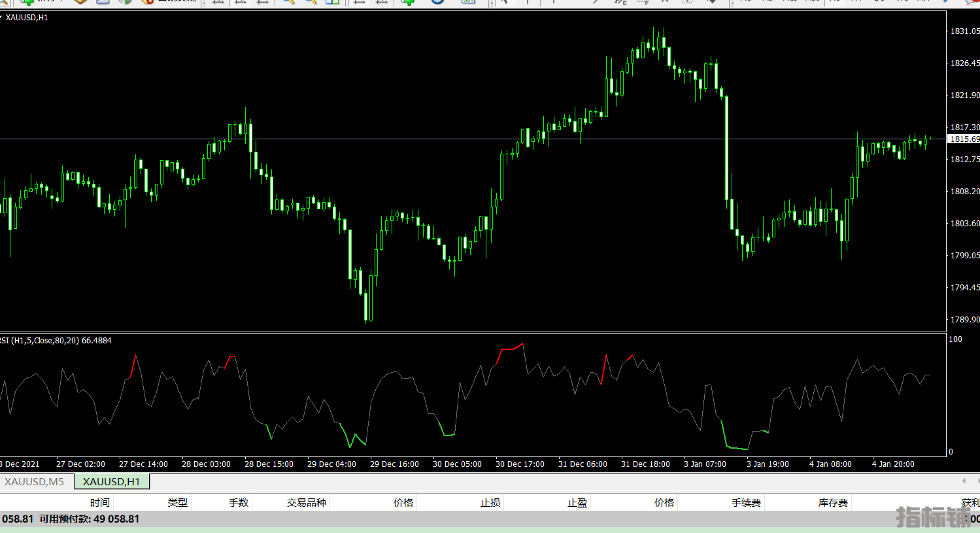Select the XAUUSD,H1 chart tab
Viewport: 980px width, 533px height.
(x=111, y=482)
